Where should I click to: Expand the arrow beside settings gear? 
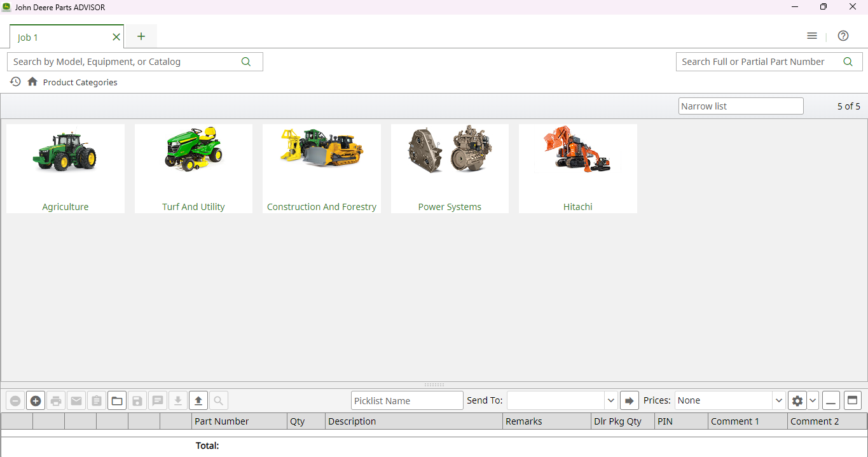813,401
